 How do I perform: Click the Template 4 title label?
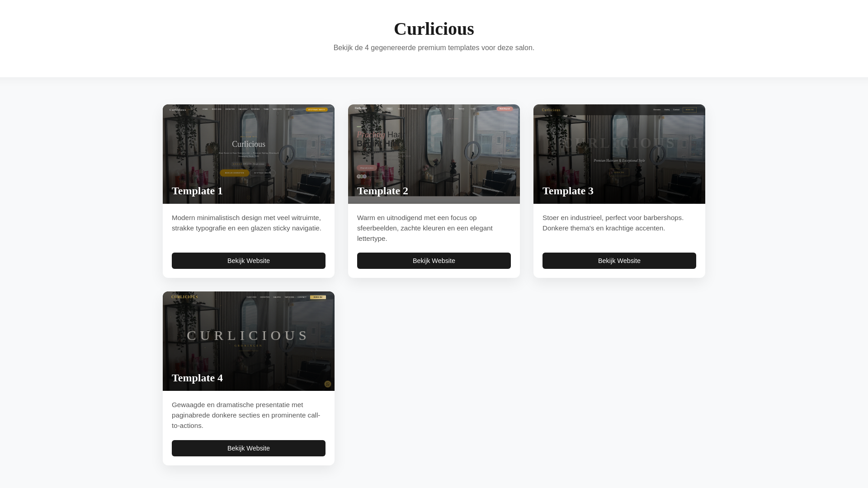click(x=197, y=378)
